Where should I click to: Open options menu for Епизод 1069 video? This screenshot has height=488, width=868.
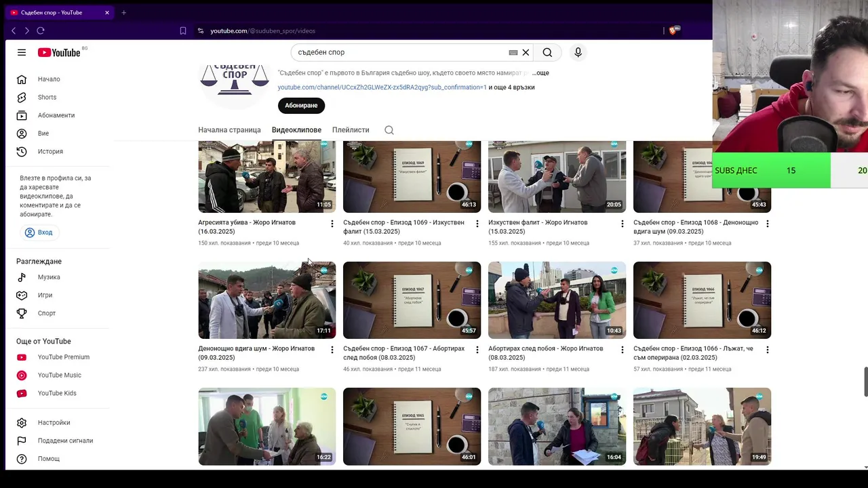click(x=477, y=224)
